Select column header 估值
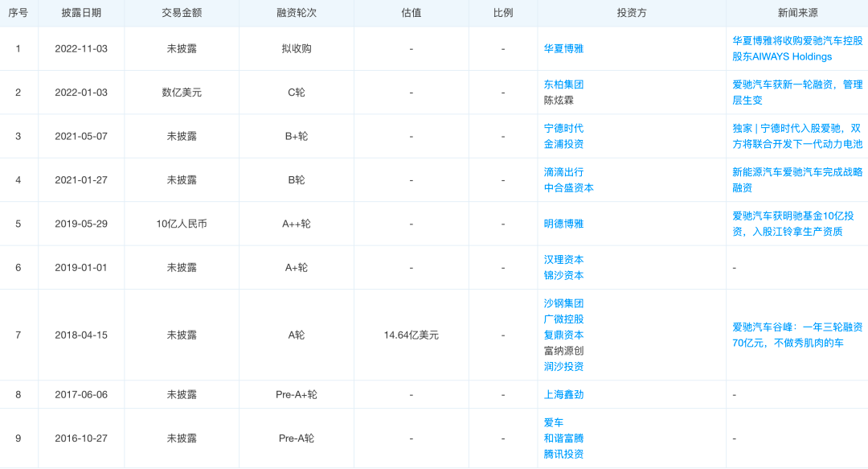This screenshot has width=868, height=469. coord(411,13)
